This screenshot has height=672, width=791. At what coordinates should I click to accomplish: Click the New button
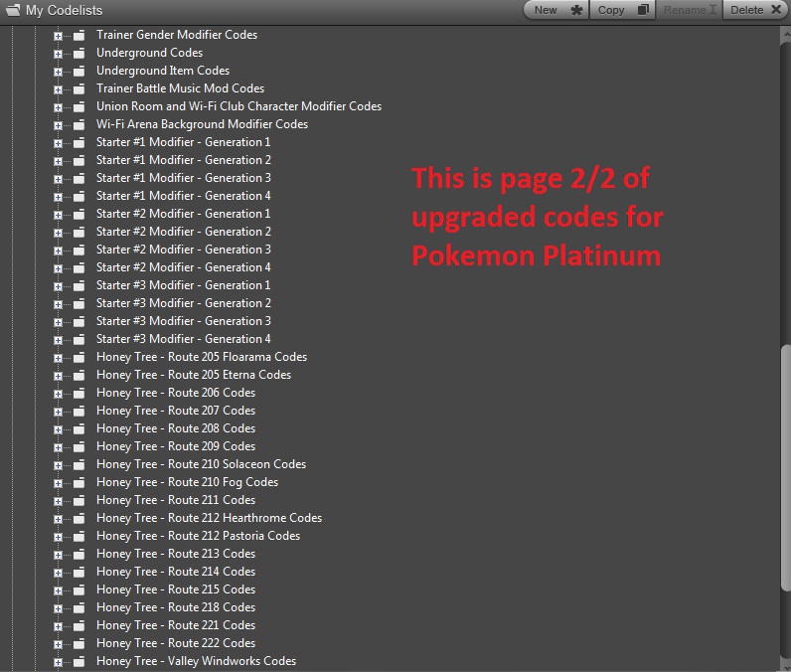coord(556,10)
